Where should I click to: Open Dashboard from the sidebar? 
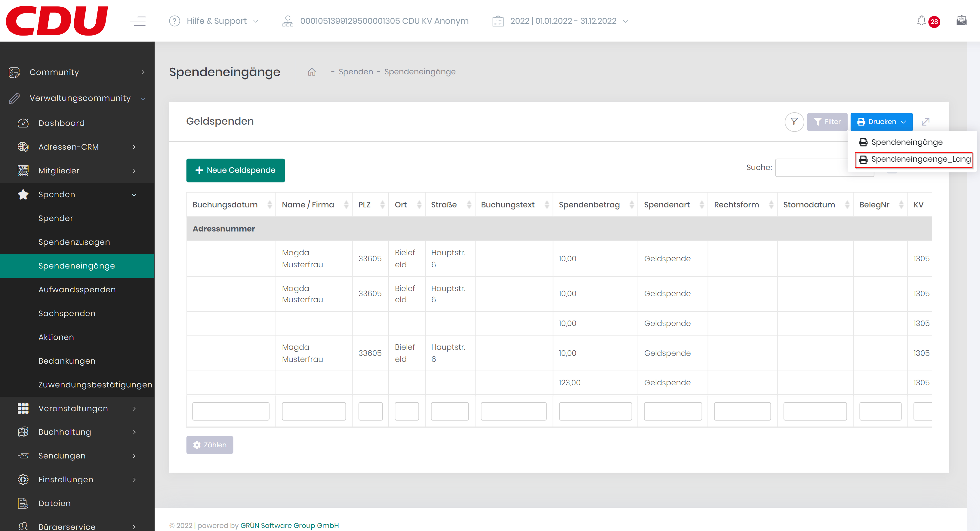click(x=61, y=123)
